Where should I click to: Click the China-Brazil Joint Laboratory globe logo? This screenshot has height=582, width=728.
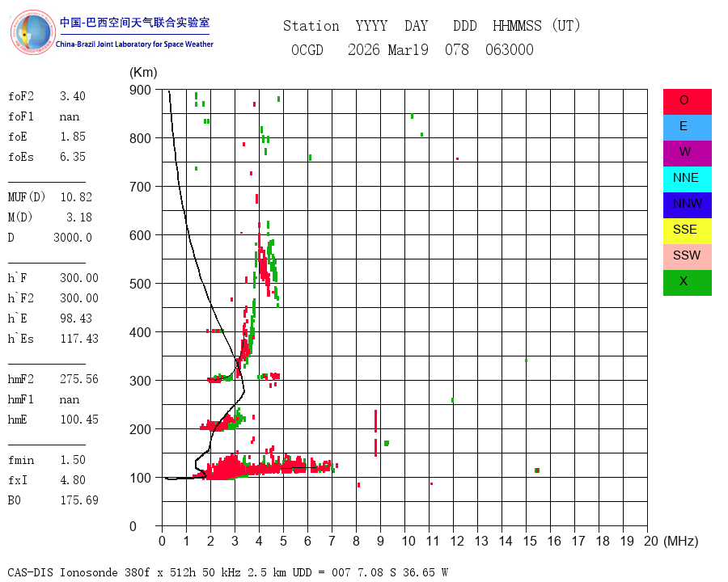(32, 32)
